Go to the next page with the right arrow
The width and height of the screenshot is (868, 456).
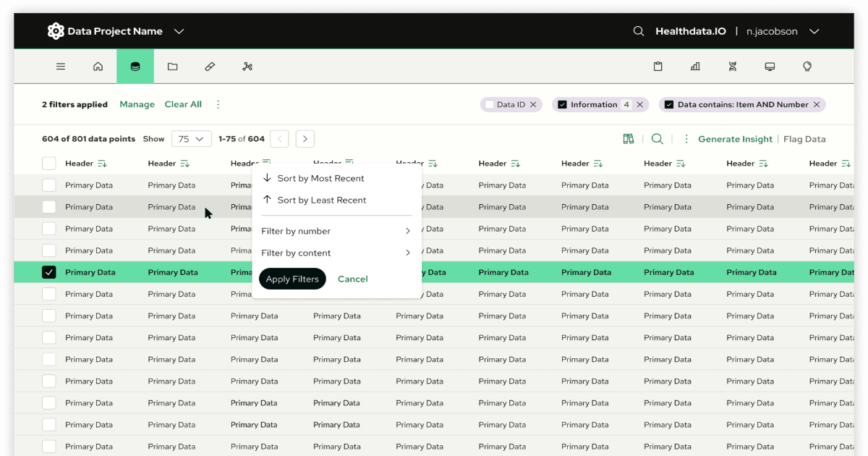[305, 138]
